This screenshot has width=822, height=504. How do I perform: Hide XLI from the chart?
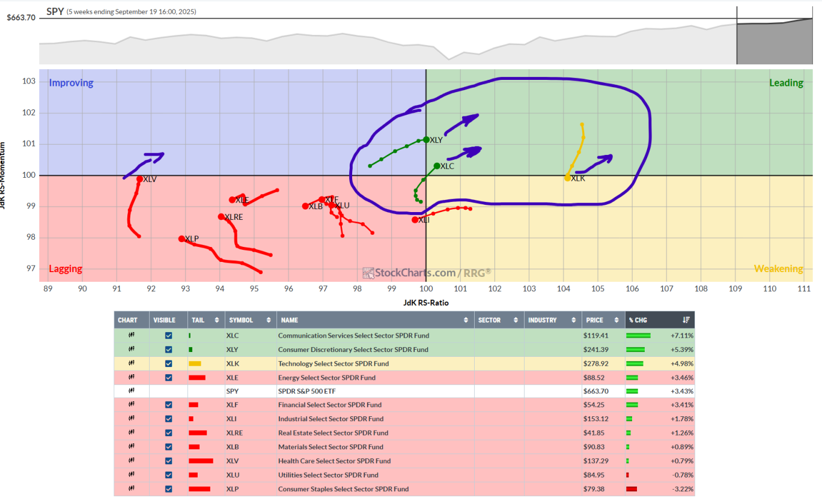pos(168,419)
